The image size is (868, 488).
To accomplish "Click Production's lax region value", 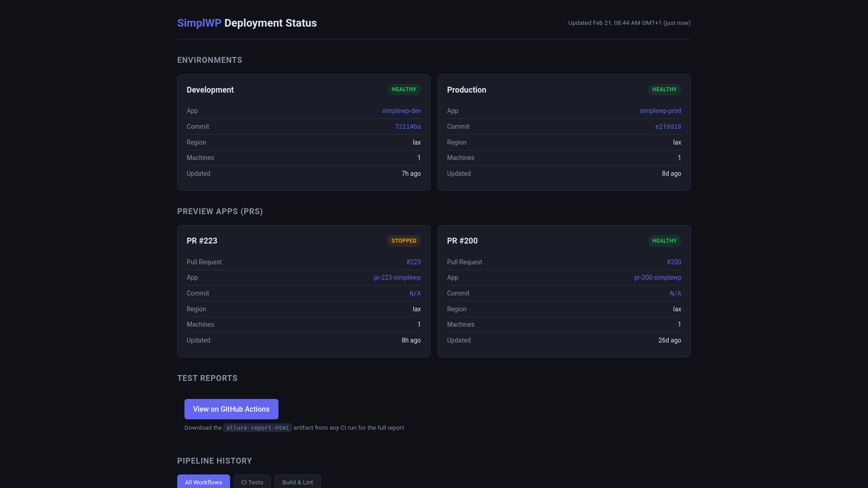I will pos(677,142).
